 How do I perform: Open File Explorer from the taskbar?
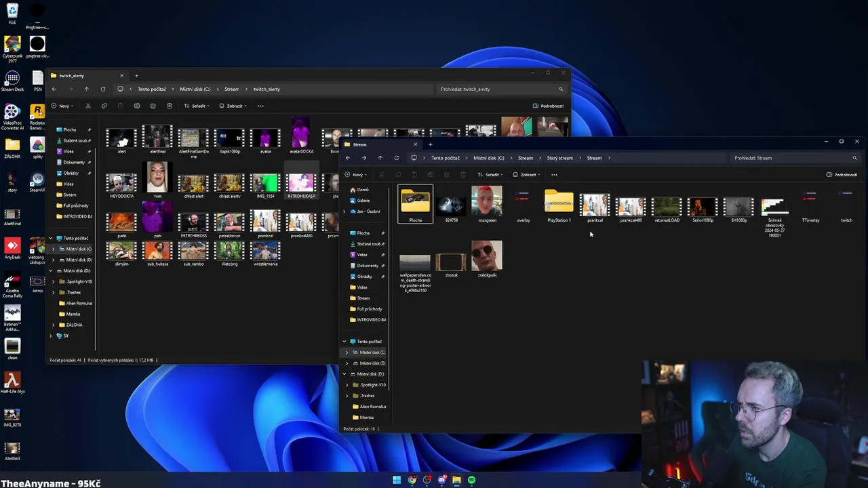456,480
